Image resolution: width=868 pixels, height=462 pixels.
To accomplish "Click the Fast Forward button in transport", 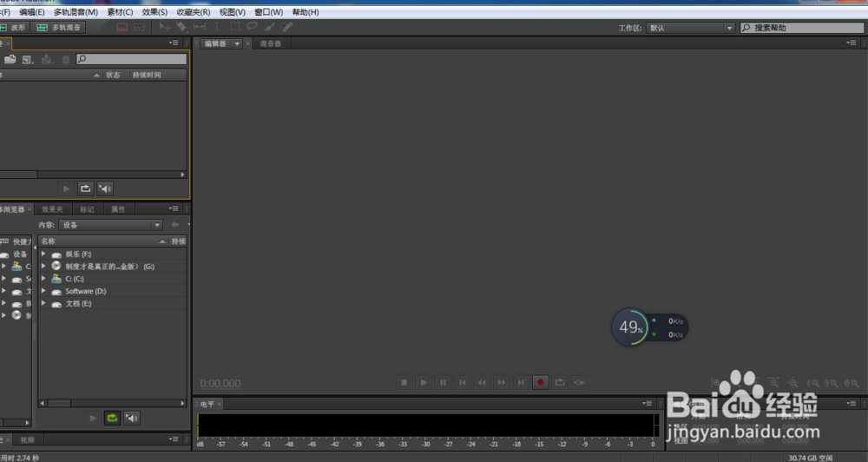I will click(x=502, y=382).
